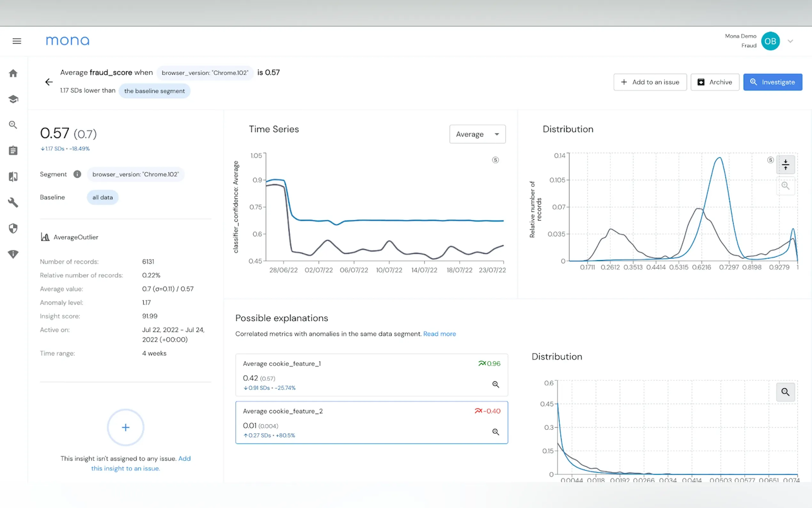
Task: Select the Average cookie_feature_2 explanation card
Action: click(x=371, y=422)
